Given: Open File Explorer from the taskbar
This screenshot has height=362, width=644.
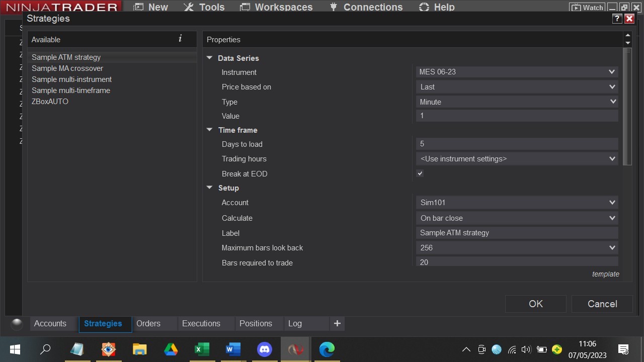Looking at the screenshot, I should coord(139,349).
